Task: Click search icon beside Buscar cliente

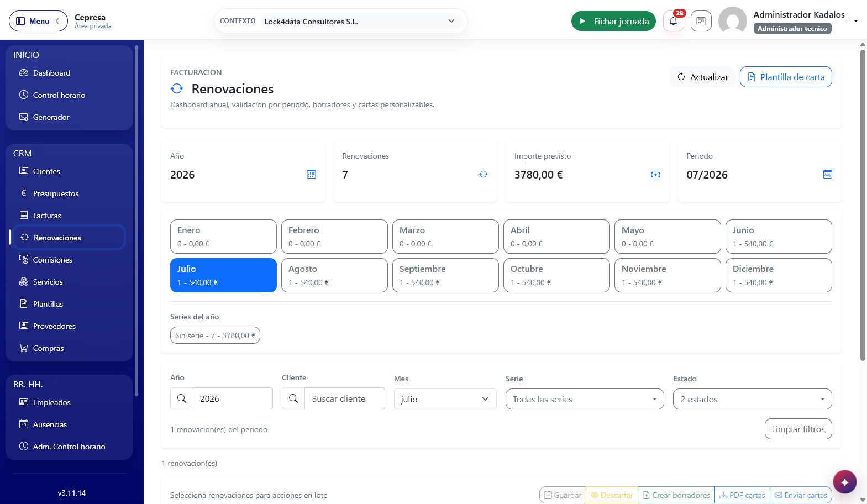Action: click(x=293, y=398)
